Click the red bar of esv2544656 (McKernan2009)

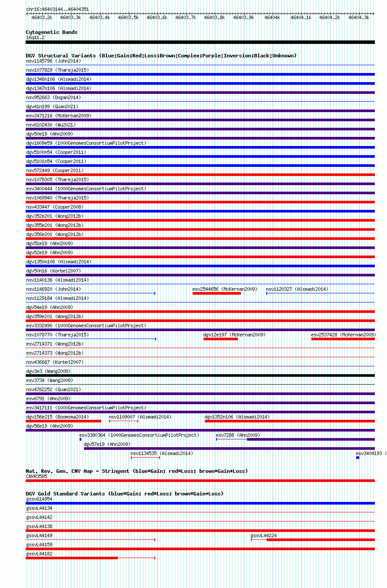pyautogui.click(x=217, y=293)
